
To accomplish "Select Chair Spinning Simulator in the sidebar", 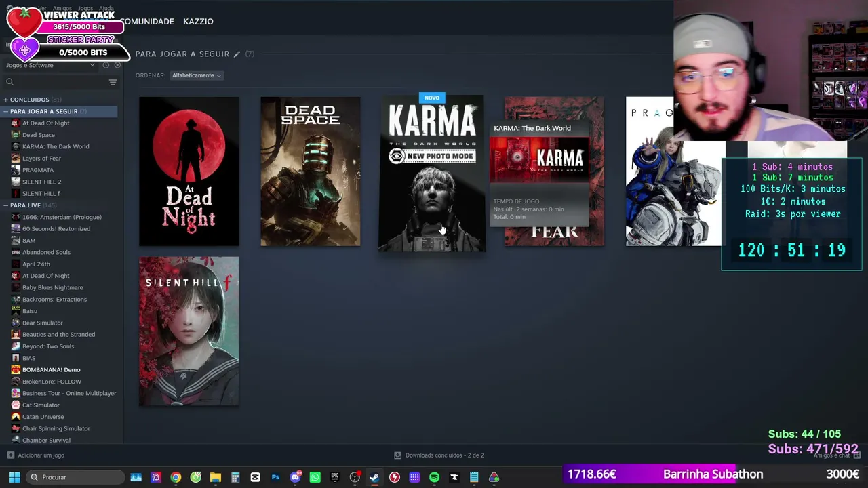I will 56,428.
